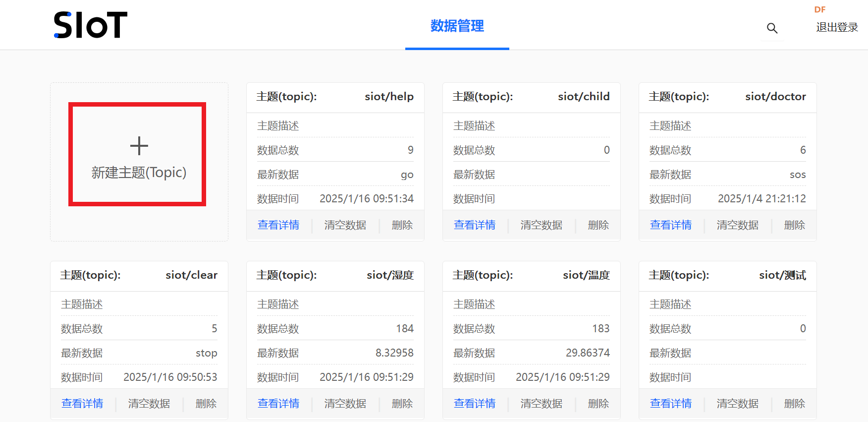Click the siot/湿度 topic title
The width and height of the screenshot is (868, 422).
click(390, 275)
